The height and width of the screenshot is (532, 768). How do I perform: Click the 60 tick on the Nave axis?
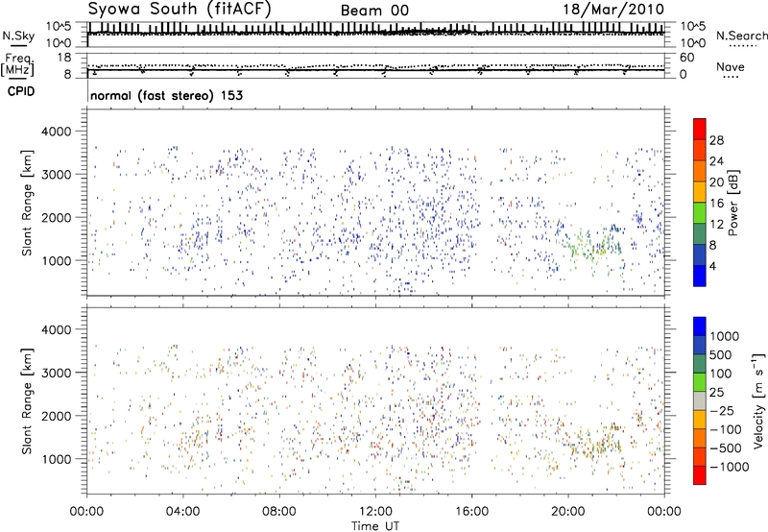click(x=686, y=58)
